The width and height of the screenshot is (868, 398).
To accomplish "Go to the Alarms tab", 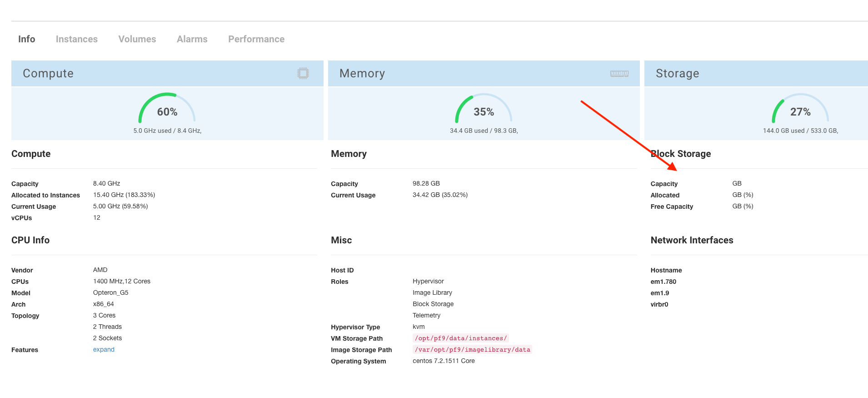I will pos(192,39).
